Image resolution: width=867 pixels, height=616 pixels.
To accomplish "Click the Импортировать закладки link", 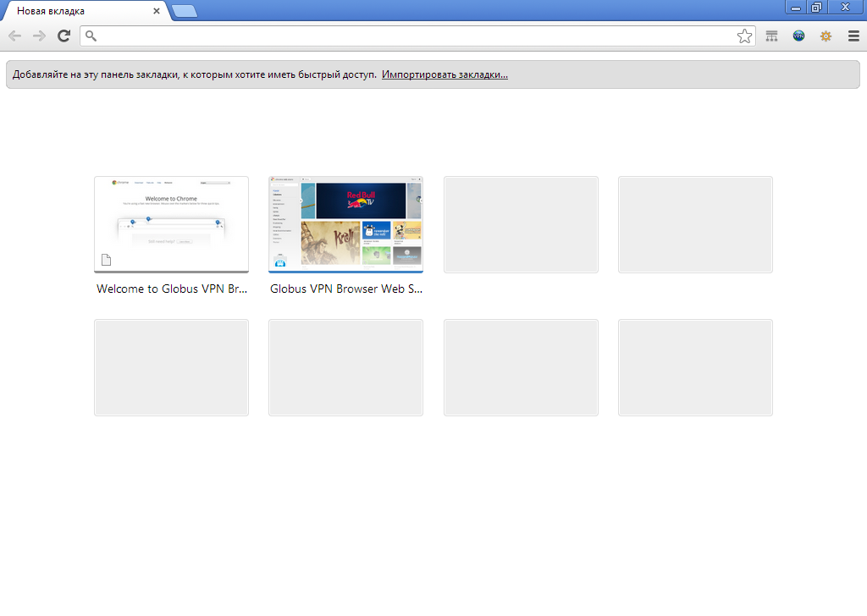I will [445, 74].
